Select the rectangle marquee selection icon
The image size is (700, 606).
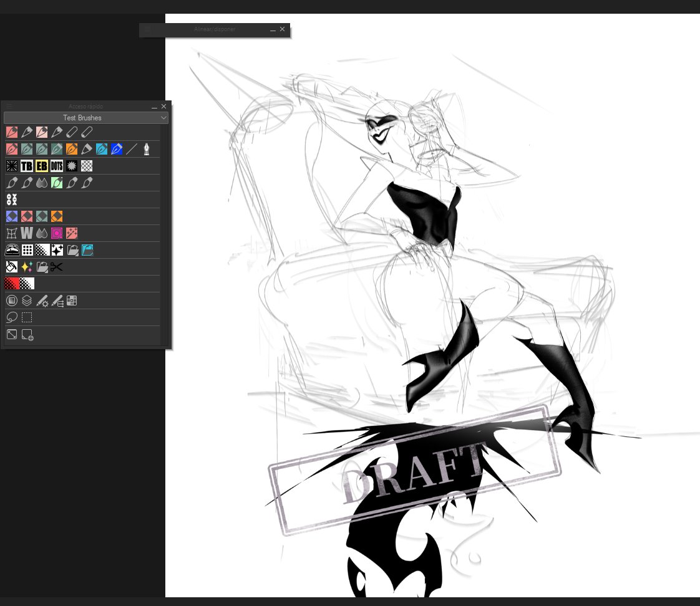26,317
